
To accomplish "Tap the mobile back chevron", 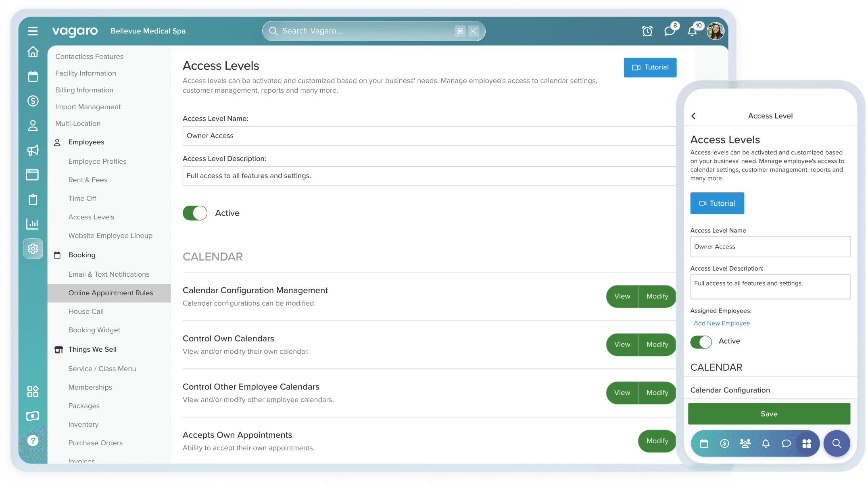I will (693, 116).
